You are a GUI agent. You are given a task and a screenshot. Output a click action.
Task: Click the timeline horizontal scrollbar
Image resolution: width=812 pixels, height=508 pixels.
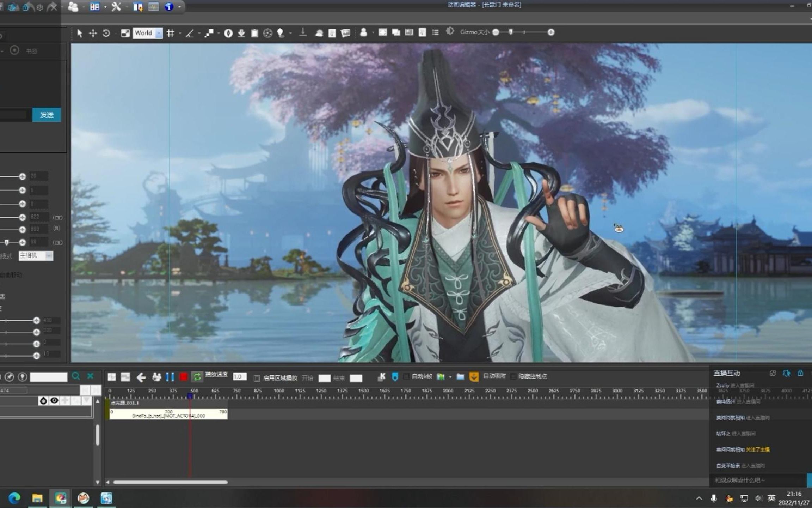(x=170, y=482)
